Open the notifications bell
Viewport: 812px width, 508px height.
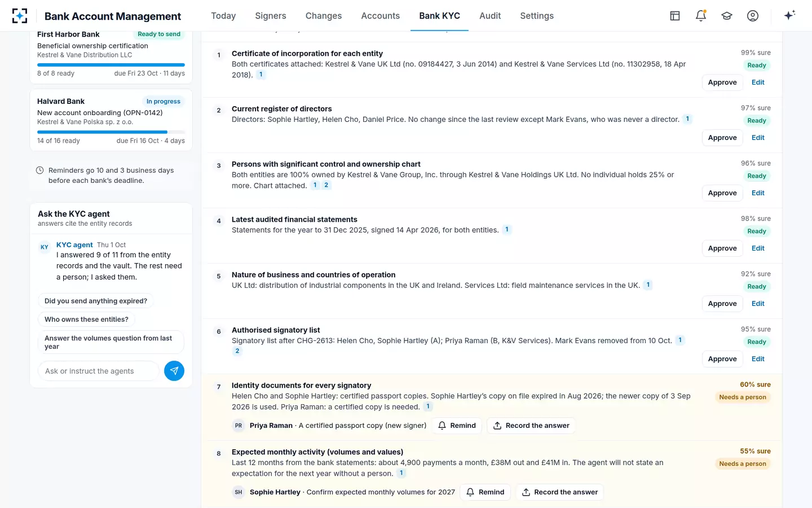point(701,16)
